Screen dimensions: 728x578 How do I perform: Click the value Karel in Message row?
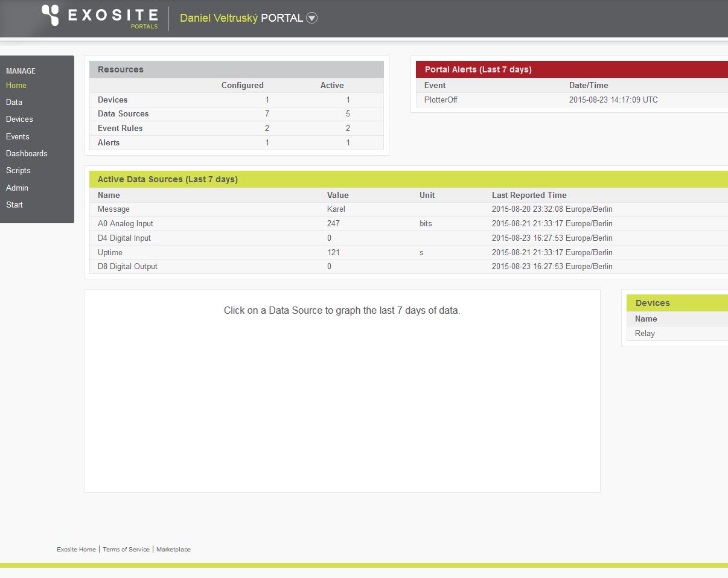point(336,209)
